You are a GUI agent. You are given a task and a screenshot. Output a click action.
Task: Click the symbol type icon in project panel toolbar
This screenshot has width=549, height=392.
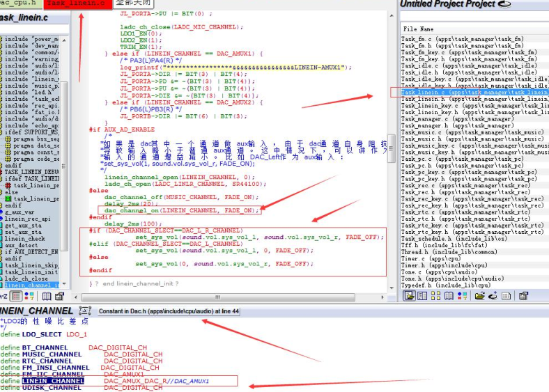(462, 296)
